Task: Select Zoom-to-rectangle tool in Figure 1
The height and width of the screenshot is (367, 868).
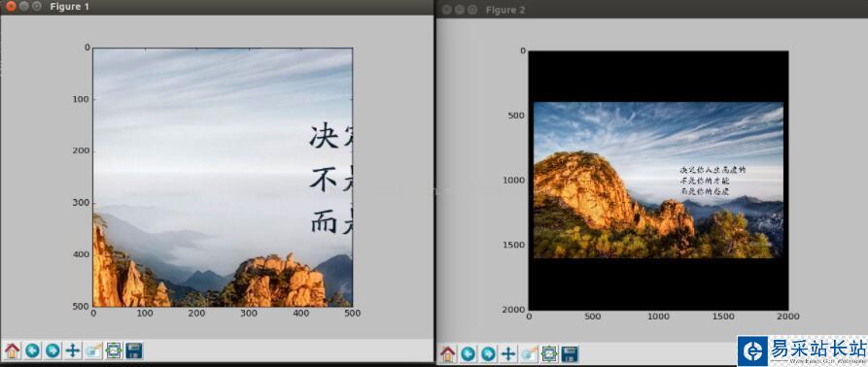Action: point(93,350)
